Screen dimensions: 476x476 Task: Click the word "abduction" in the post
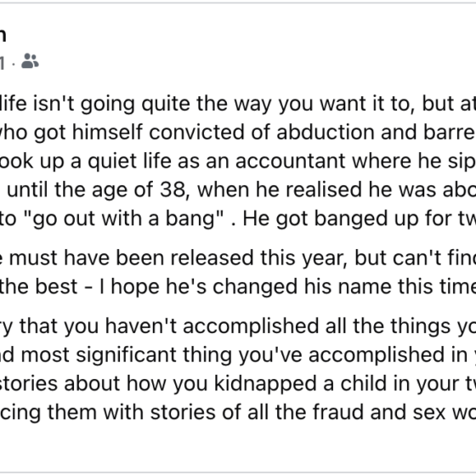[325, 132]
